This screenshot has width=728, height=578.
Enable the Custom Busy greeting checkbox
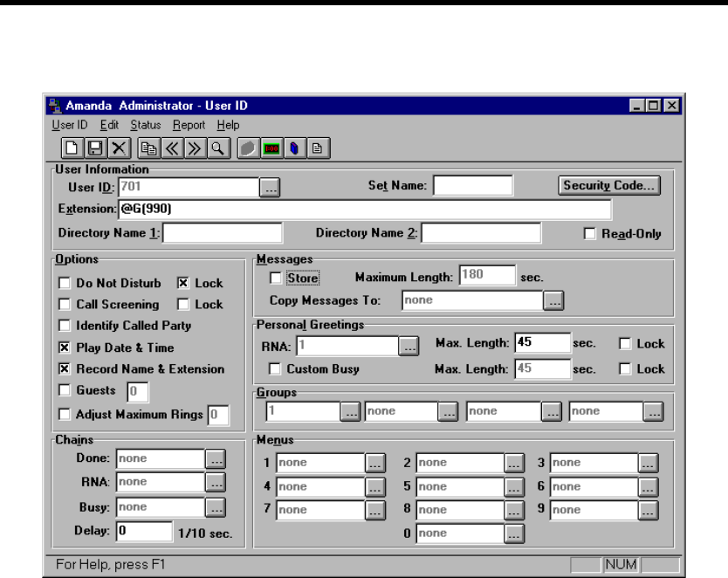(x=275, y=368)
